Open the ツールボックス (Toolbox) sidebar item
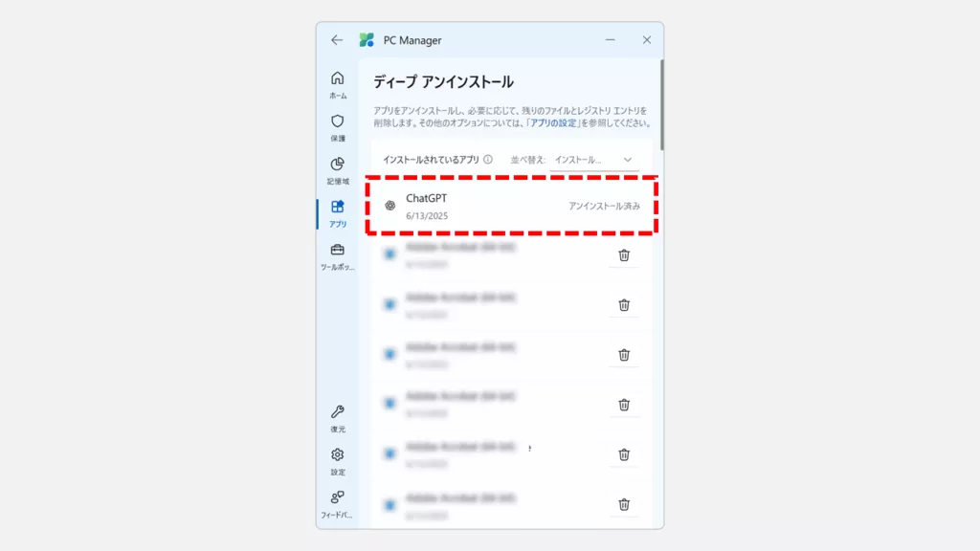This screenshot has width=980, height=551. pyautogui.click(x=338, y=256)
